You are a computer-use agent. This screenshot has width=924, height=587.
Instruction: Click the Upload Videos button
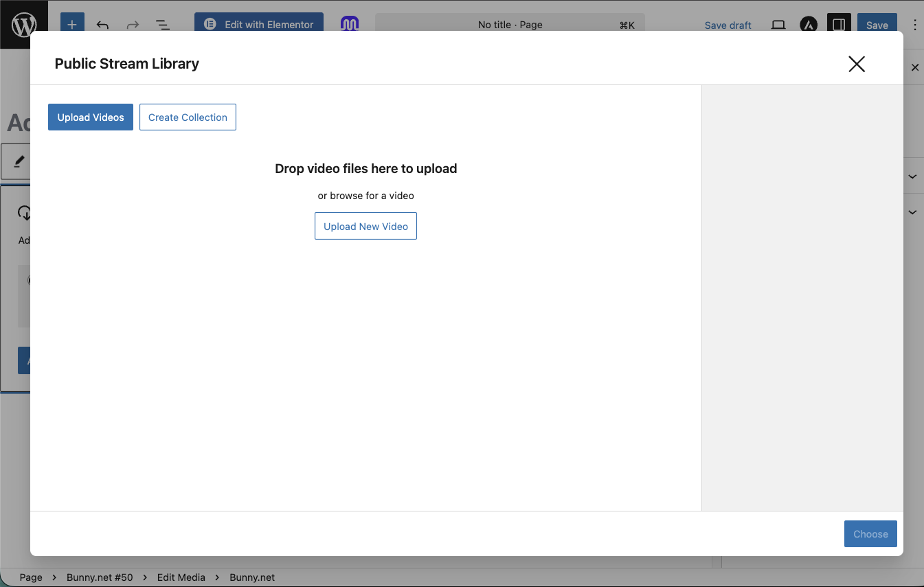91,117
